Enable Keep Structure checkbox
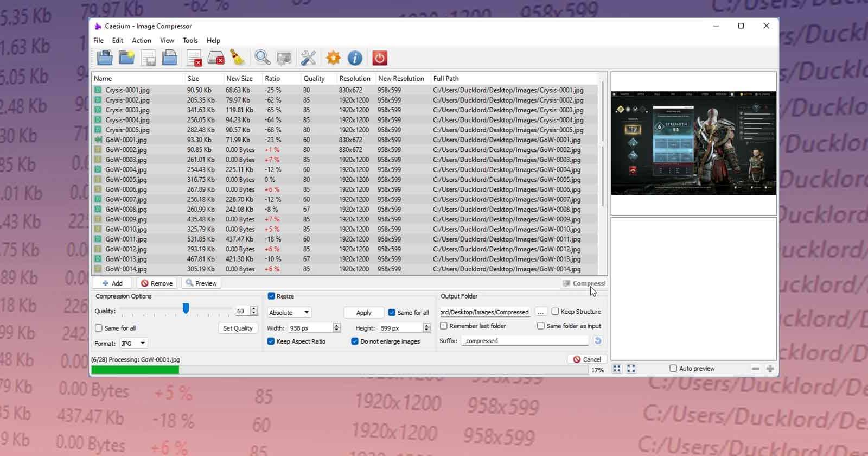868x456 pixels. pos(555,312)
